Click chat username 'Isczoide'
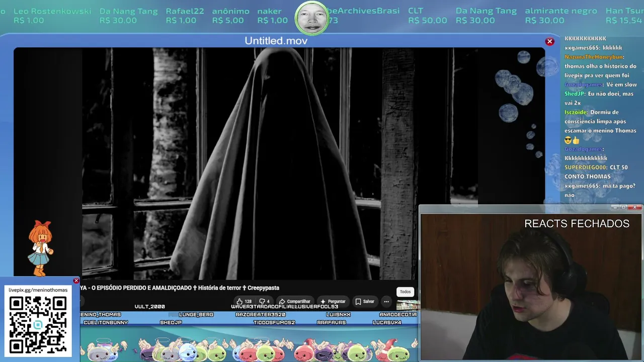This screenshot has height=362, width=644. 576,113
